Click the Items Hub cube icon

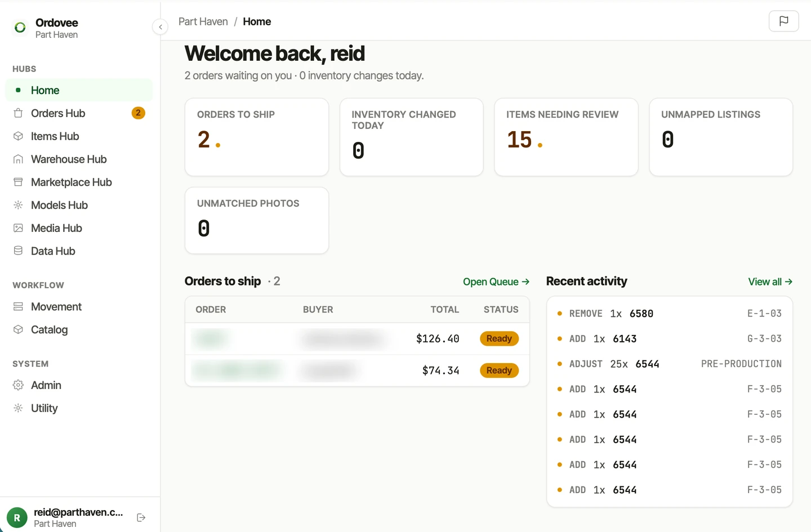[18, 136]
